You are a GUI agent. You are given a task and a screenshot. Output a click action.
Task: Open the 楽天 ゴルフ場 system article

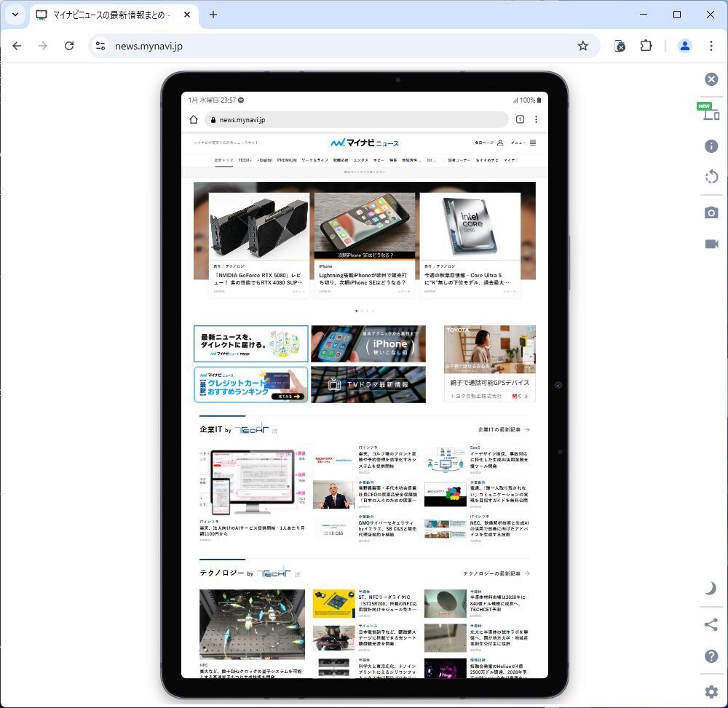point(365,459)
